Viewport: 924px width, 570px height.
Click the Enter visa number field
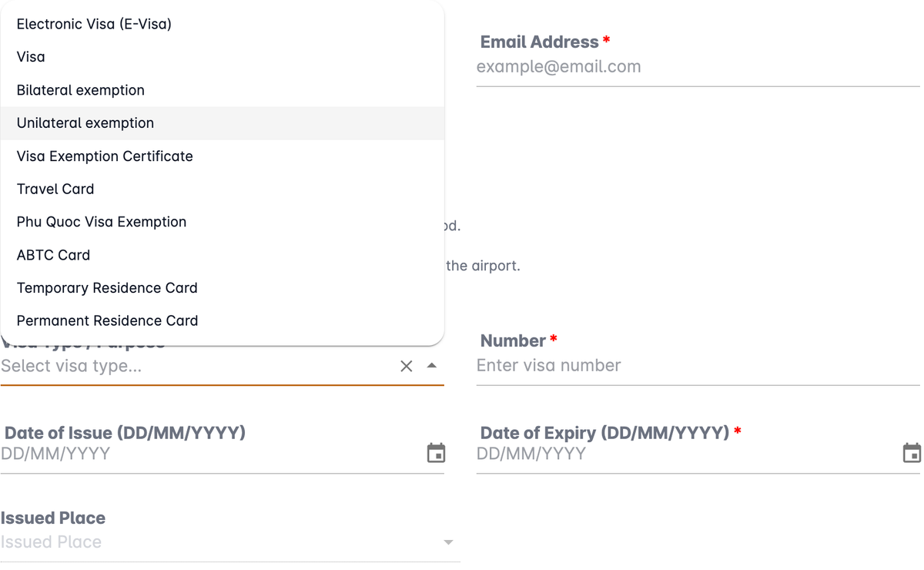click(x=698, y=366)
